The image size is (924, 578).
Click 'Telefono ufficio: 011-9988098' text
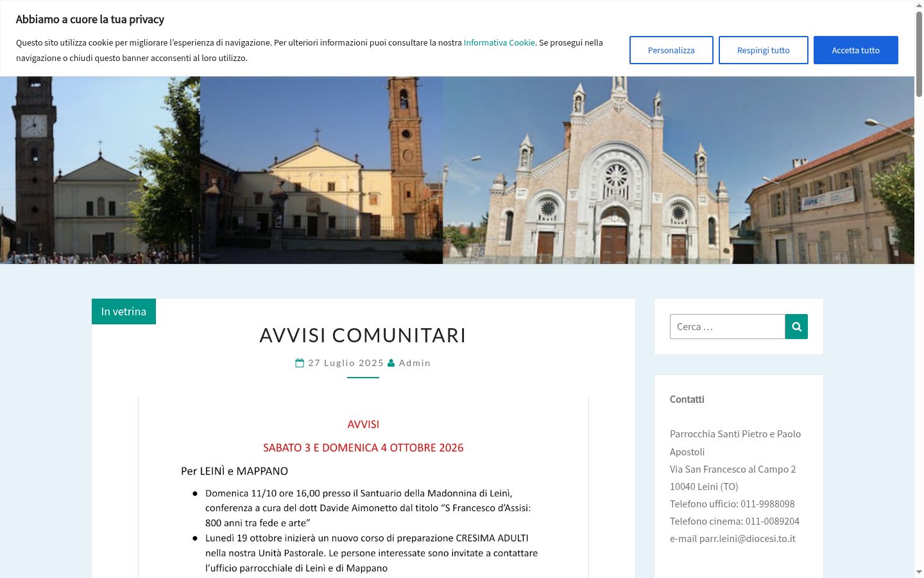pyautogui.click(x=732, y=504)
